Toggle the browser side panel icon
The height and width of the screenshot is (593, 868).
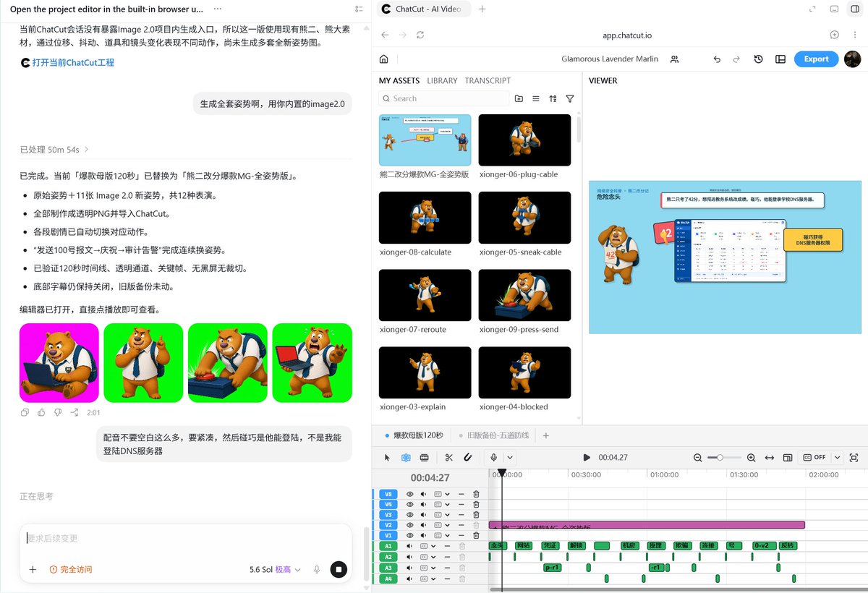pyautogui.click(x=855, y=9)
